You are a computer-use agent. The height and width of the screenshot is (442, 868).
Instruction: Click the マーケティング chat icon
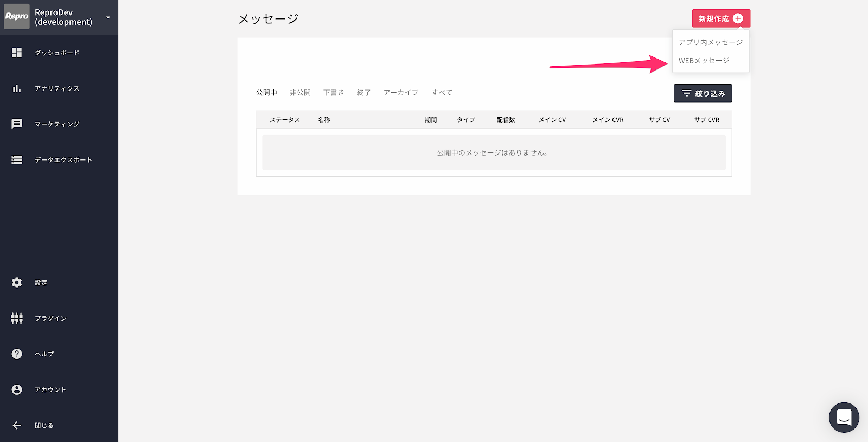[17, 124]
